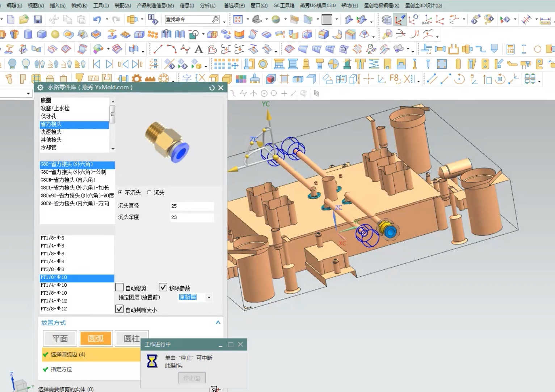This screenshot has height=392, width=555.
Task: Open the dropdown next to the measure icon group
Action: click(537, 20)
